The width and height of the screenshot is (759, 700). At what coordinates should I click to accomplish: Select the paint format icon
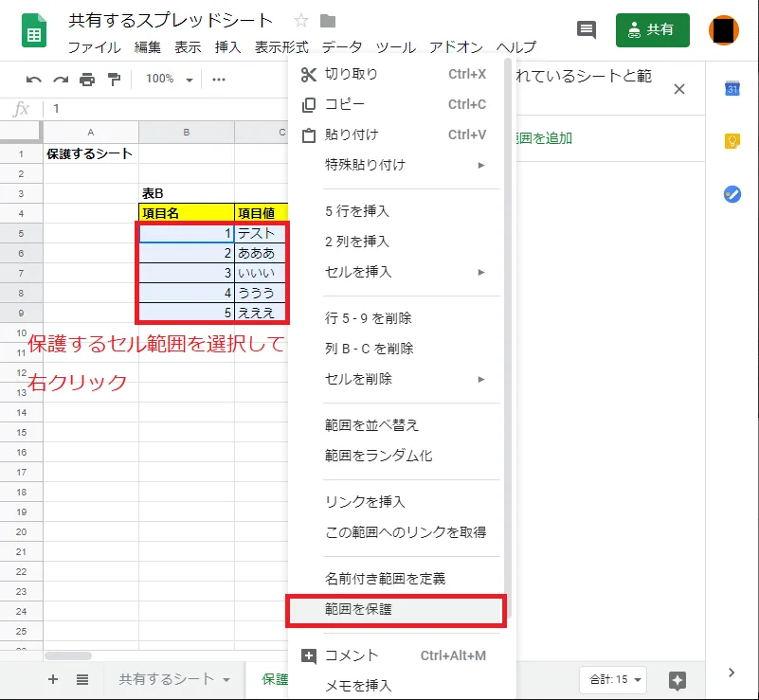(x=115, y=80)
